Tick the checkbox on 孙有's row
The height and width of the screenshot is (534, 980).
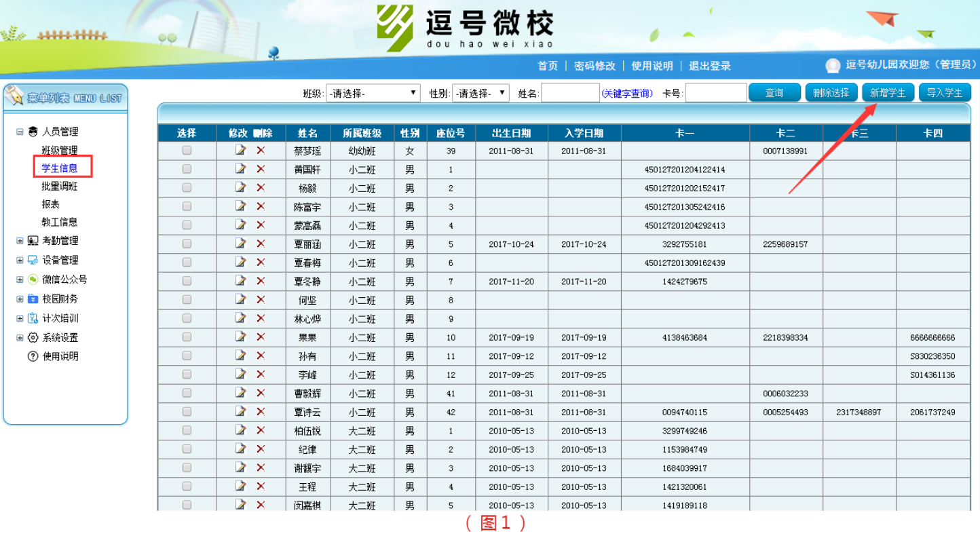pos(188,356)
